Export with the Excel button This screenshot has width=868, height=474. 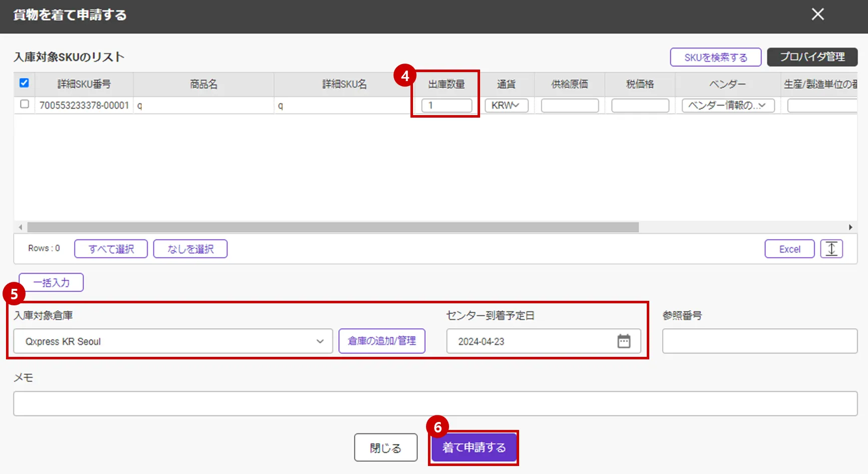[789, 249]
